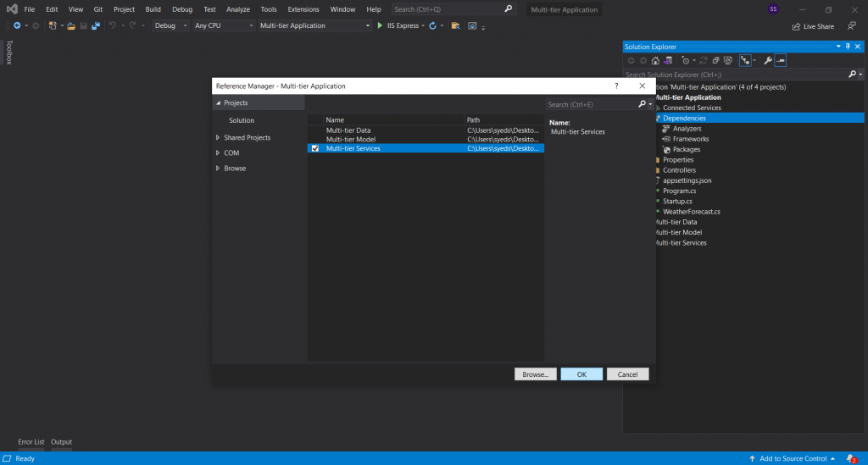The width and height of the screenshot is (868, 465).
Task: Click Collapse All icon in Solution Explorer
Action: (x=715, y=60)
